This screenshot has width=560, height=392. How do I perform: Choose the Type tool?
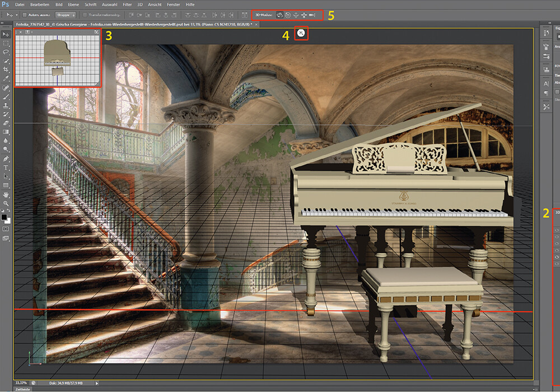(x=6, y=168)
